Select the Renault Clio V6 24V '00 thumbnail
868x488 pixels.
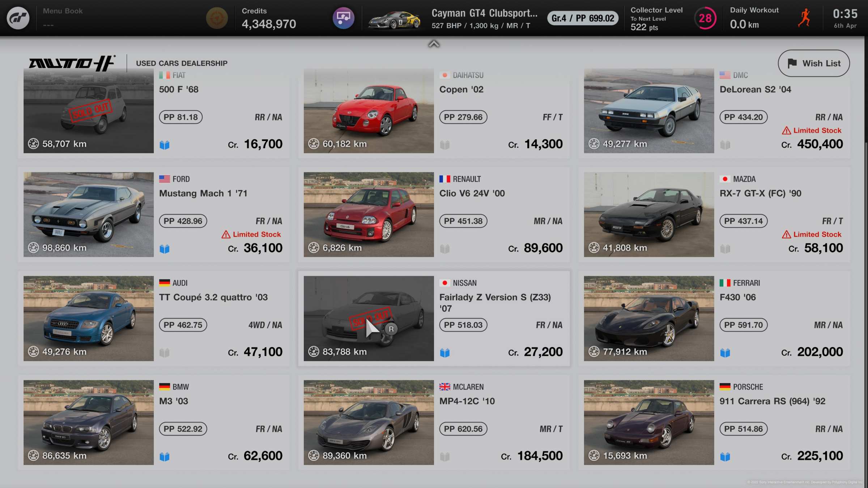(x=369, y=214)
